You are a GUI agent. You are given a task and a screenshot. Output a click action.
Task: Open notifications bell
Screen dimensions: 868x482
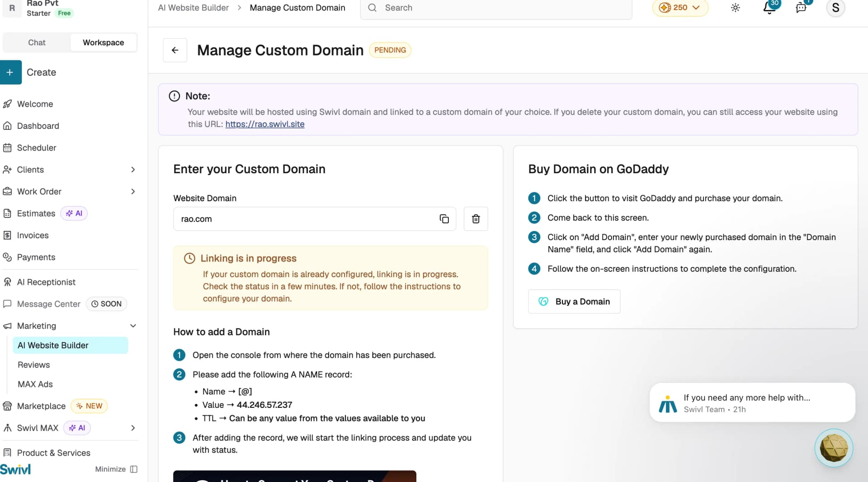(x=769, y=8)
